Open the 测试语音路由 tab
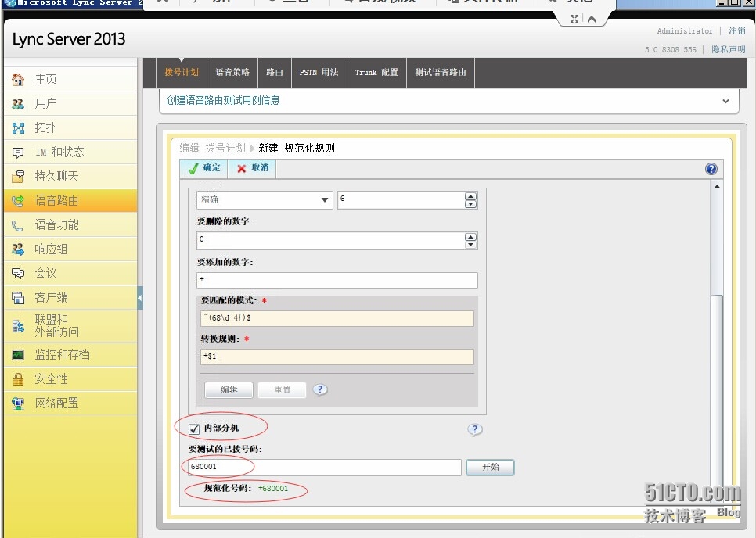This screenshot has height=538, width=756. 440,72
